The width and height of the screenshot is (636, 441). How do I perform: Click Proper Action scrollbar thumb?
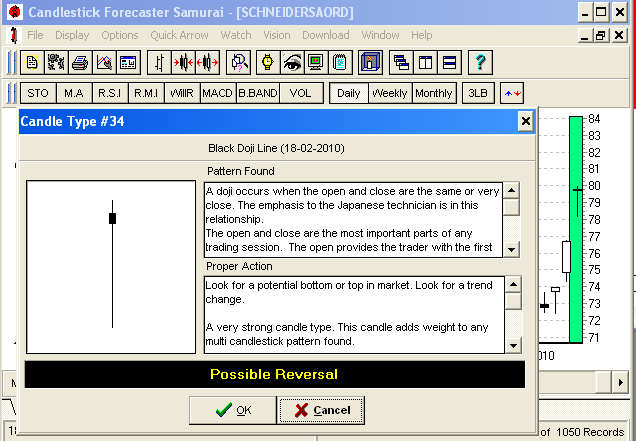coord(514,301)
